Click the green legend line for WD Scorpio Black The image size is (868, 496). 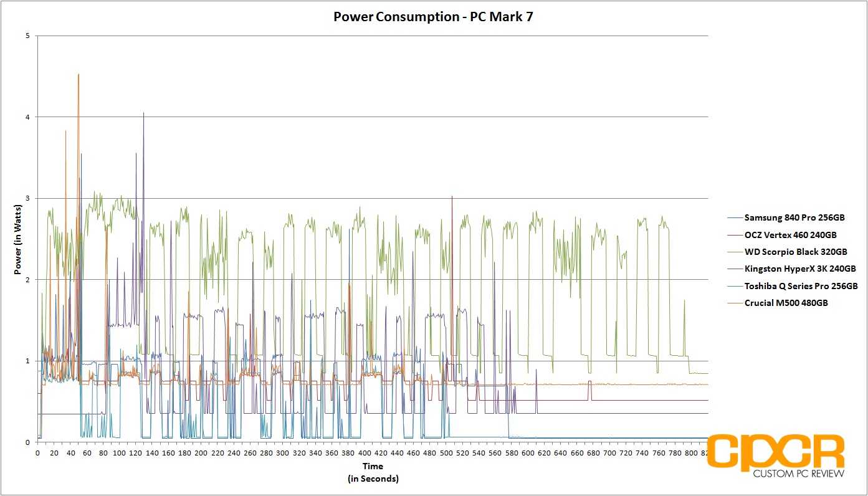tap(734, 252)
